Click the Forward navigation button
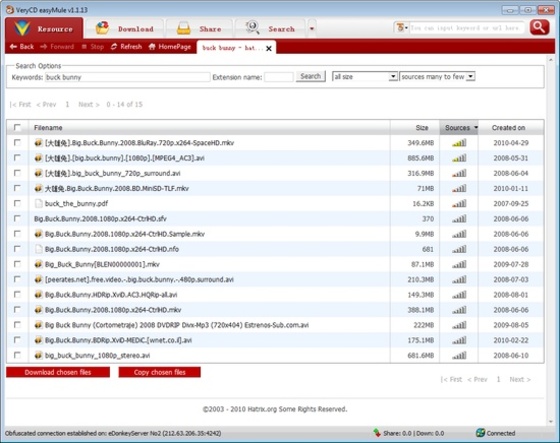The width and height of the screenshot is (560, 443). (57, 47)
